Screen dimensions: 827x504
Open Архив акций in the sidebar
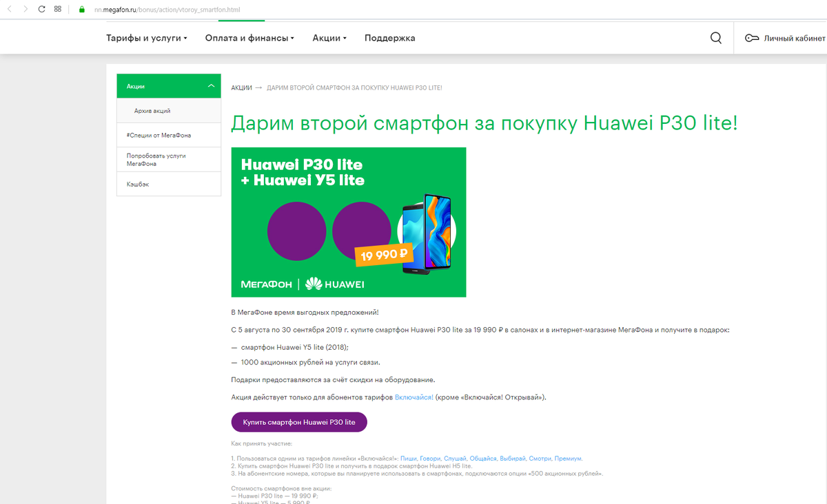tap(152, 110)
